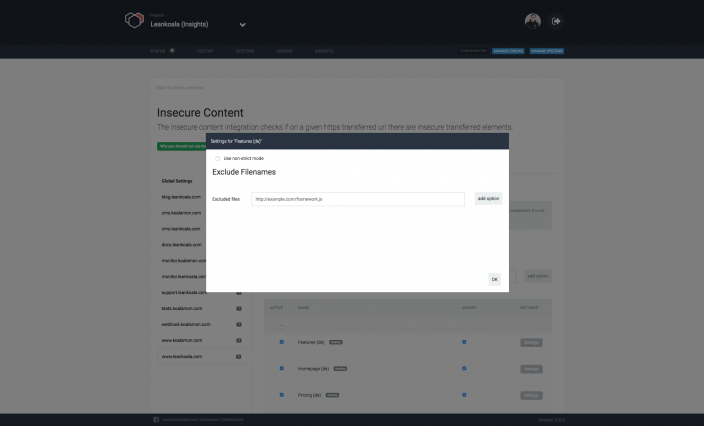Click the MANAGE SYSTEMS button

(546, 51)
